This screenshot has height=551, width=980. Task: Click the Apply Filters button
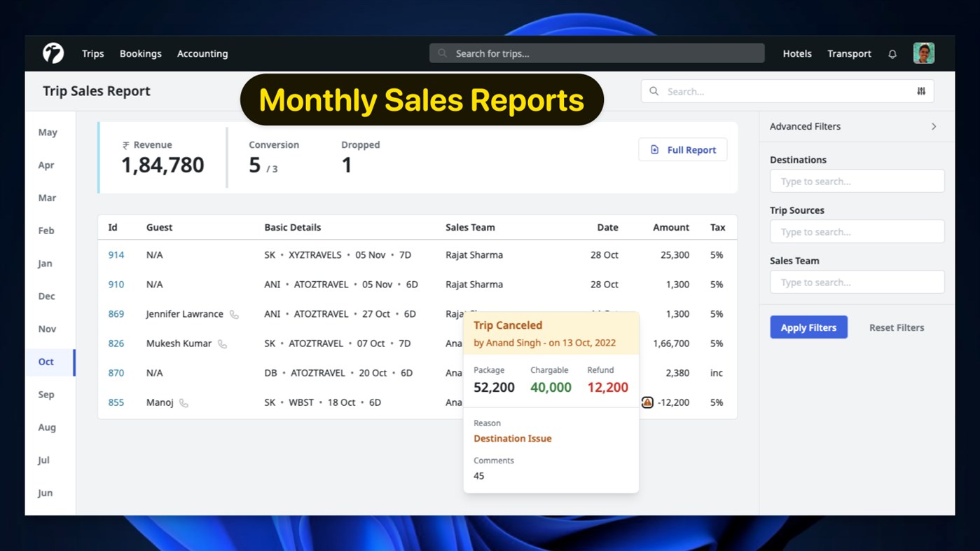(x=808, y=327)
